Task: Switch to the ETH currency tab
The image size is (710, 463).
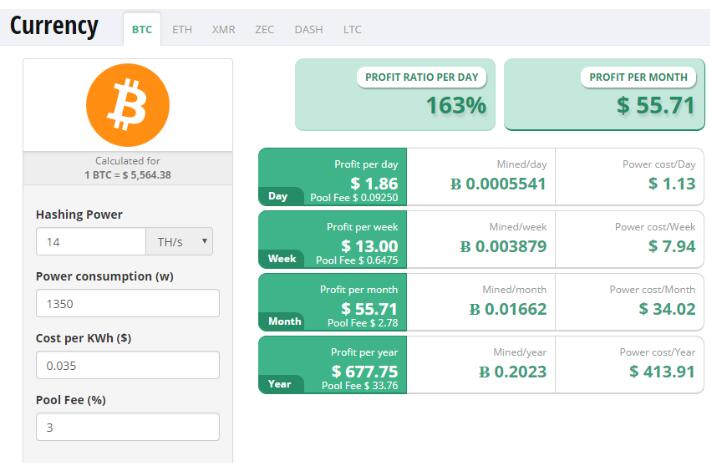Action: point(182,29)
